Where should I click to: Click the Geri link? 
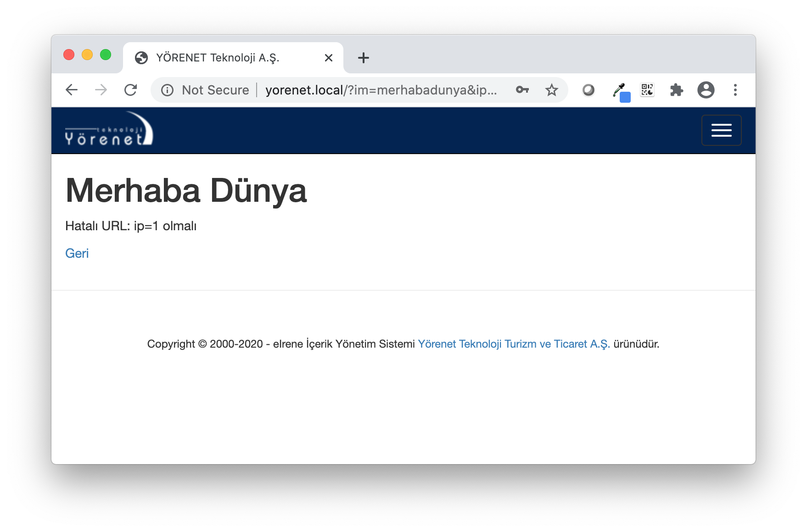tap(77, 254)
